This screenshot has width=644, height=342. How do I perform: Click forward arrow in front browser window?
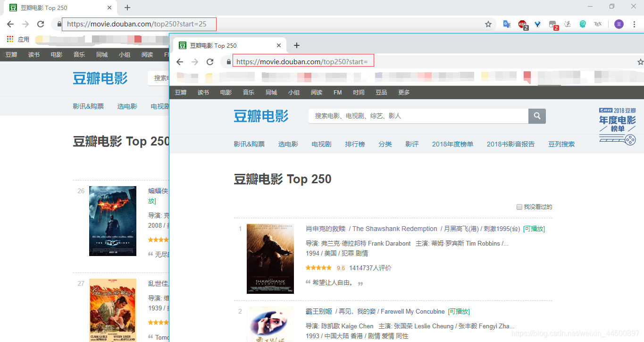tap(195, 62)
